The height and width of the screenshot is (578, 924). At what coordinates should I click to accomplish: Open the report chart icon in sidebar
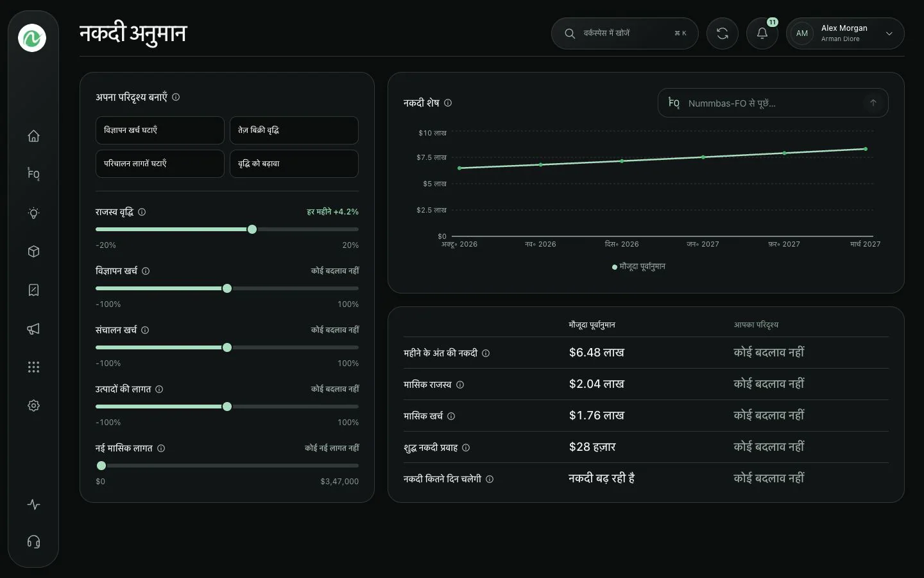click(33, 290)
